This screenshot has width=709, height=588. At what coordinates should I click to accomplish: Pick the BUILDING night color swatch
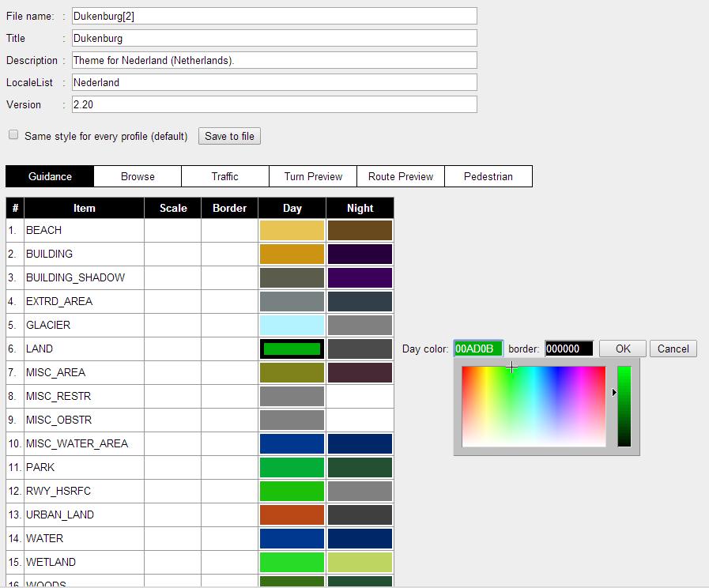pyautogui.click(x=360, y=254)
